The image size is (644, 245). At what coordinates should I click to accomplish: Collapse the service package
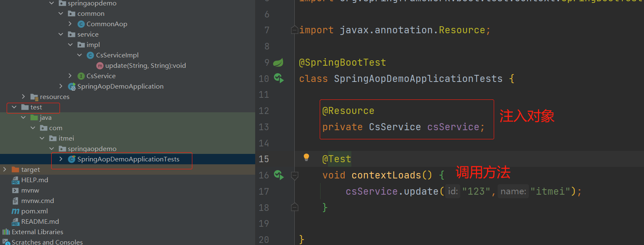coord(61,35)
